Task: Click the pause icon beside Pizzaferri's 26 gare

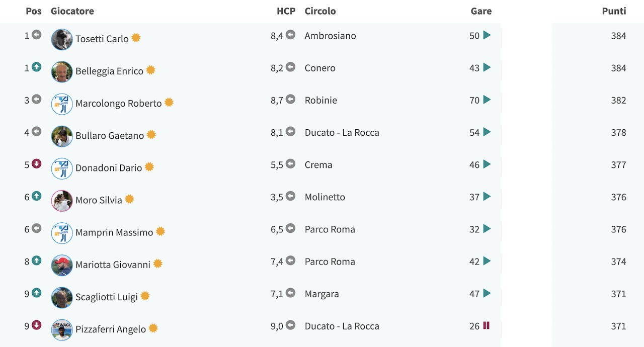Action: coord(486,325)
